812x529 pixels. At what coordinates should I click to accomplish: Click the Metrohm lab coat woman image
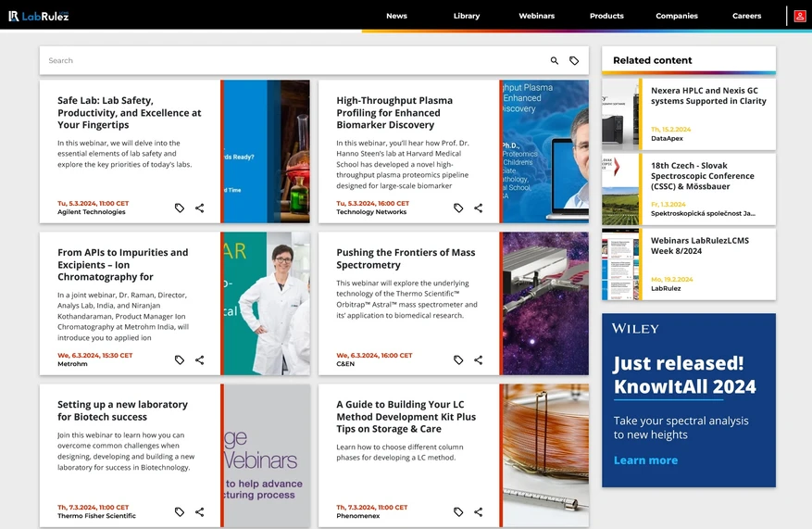[267, 303]
